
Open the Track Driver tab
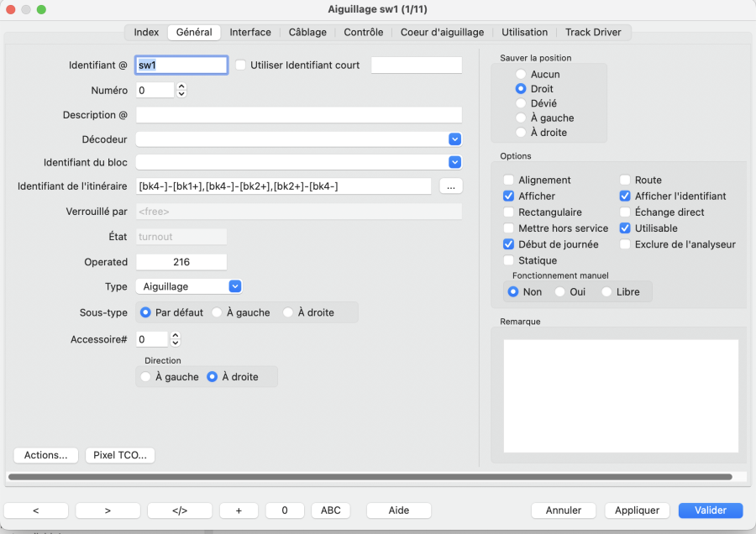click(x=595, y=32)
